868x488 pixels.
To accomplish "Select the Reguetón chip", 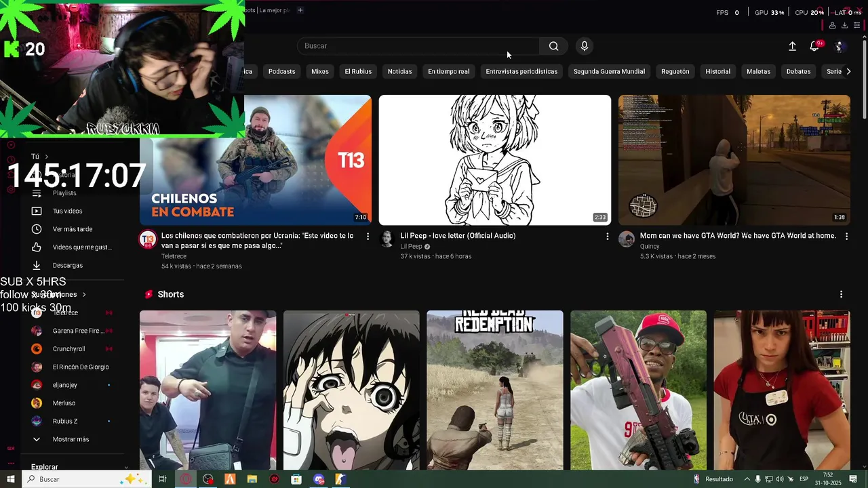I will click(675, 71).
